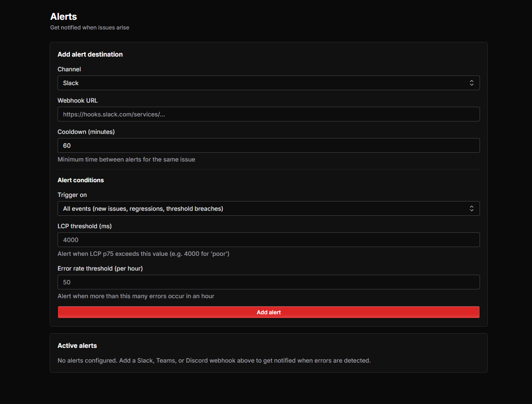532x404 pixels.
Task: Click the LCP threshold input showing 4000
Action: pos(268,240)
